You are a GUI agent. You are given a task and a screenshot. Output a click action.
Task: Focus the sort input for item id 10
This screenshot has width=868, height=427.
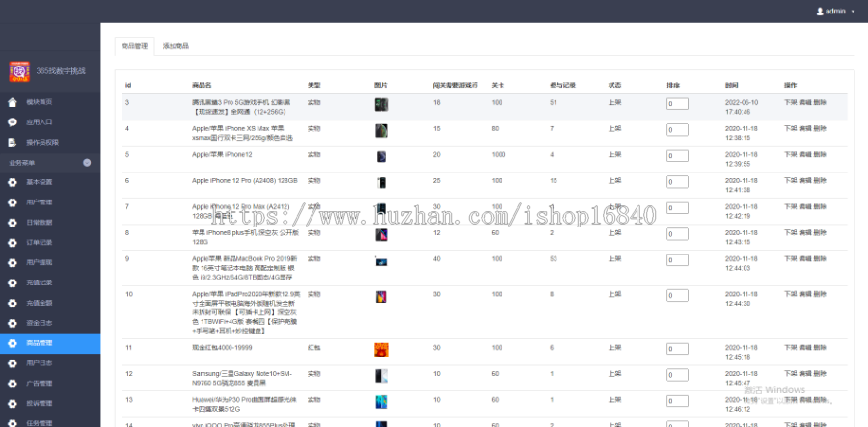click(x=677, y=295)
